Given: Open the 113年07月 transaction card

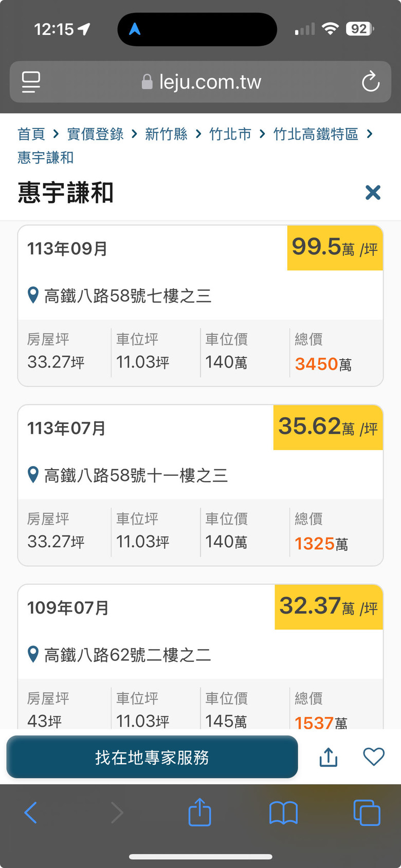Looking at the screenshot, I should pos(200,485).
